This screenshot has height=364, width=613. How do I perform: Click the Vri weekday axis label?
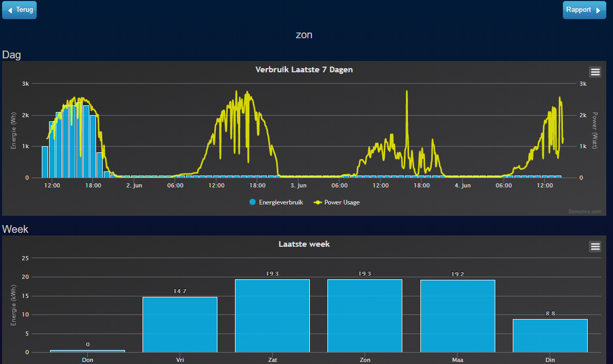[x=180, y=360]
